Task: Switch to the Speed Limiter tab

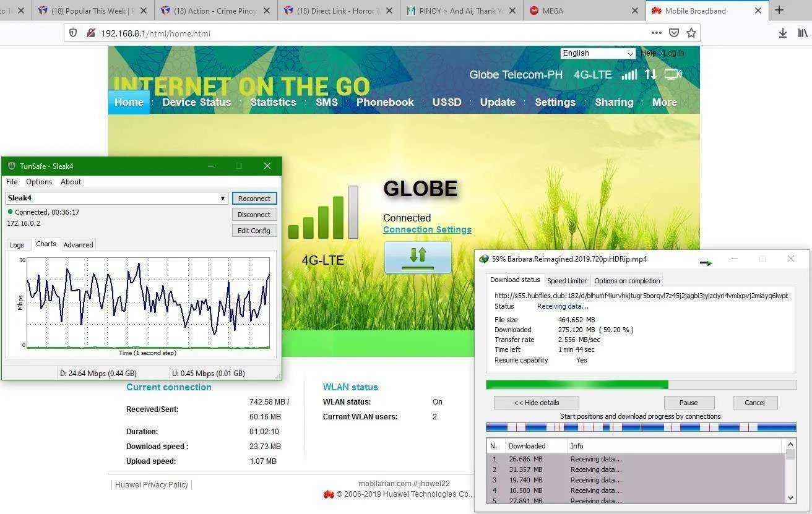Action: pos(567,281)
